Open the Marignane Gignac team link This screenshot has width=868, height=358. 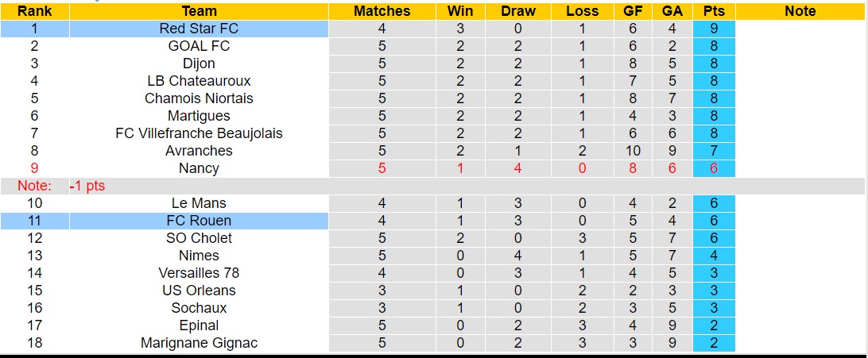199,343
